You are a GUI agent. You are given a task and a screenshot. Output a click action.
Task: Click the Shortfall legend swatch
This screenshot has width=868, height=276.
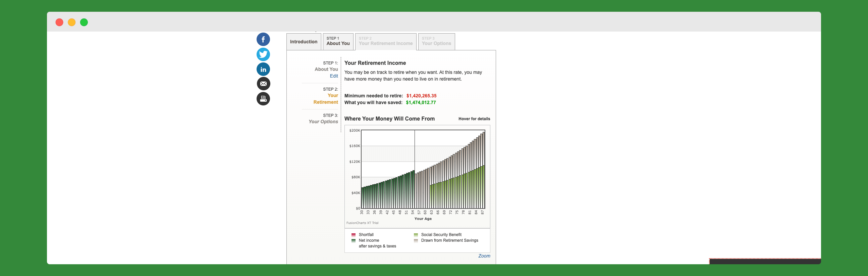[x=353, y=235]
